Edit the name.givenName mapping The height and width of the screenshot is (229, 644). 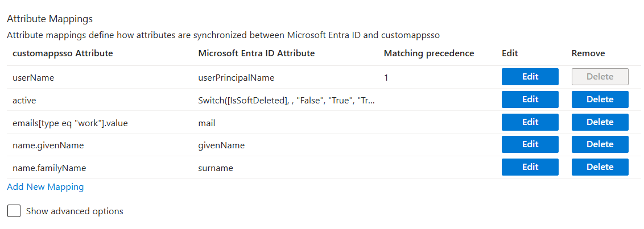(x=530, y=144)
